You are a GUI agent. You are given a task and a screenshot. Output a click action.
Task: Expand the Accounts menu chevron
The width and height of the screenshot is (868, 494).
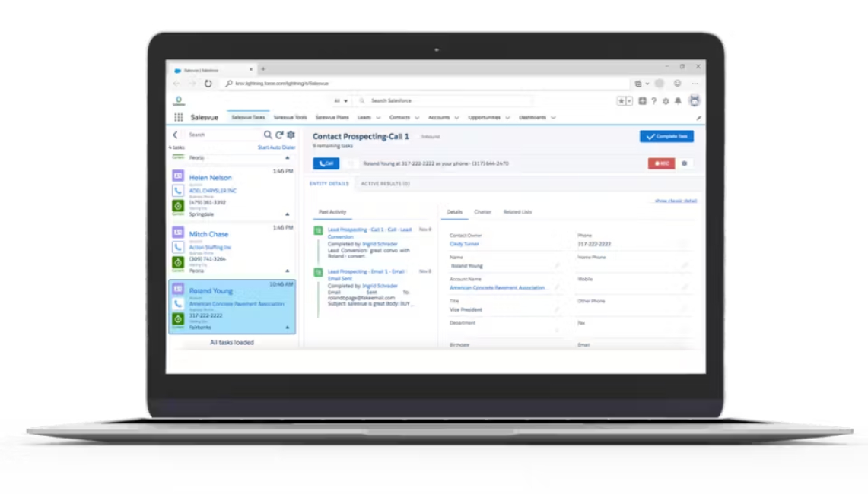pyautogui.click(x=456, y=118)
